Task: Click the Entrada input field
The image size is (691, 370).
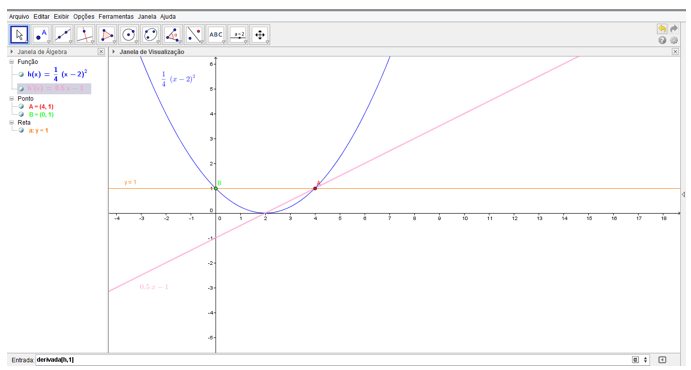Action: click(333, 360)
